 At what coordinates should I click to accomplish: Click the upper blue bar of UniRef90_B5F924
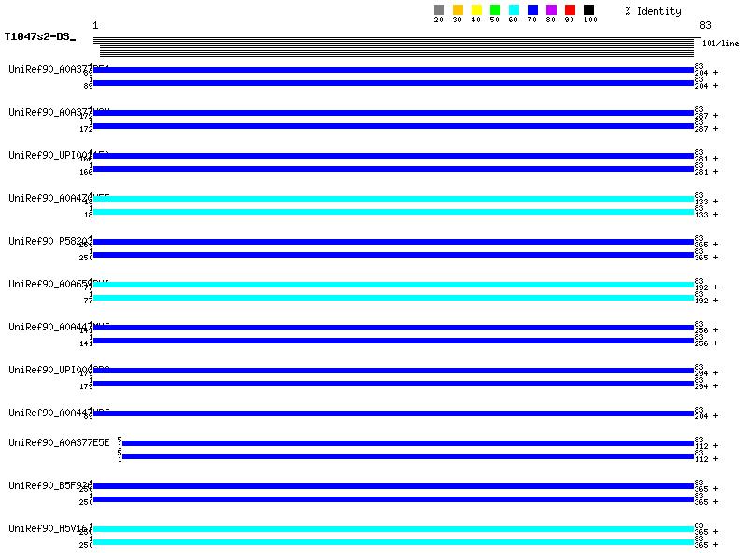click(393, 486)
